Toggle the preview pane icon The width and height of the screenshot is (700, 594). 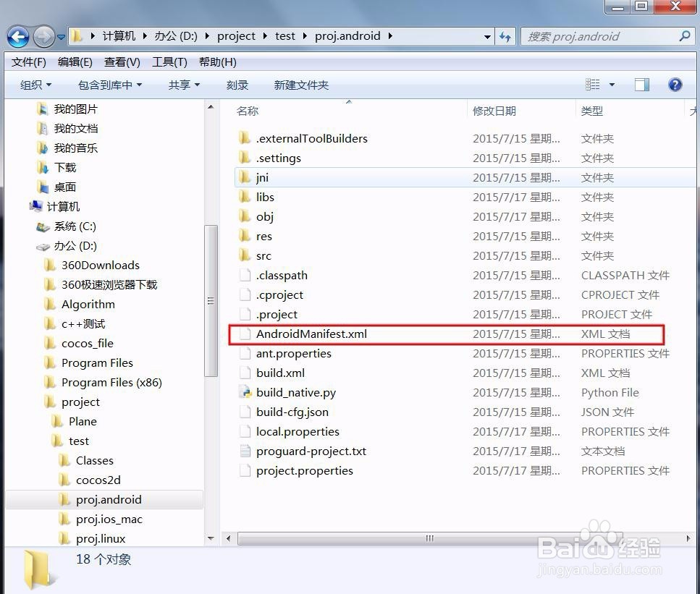[642, 85]
